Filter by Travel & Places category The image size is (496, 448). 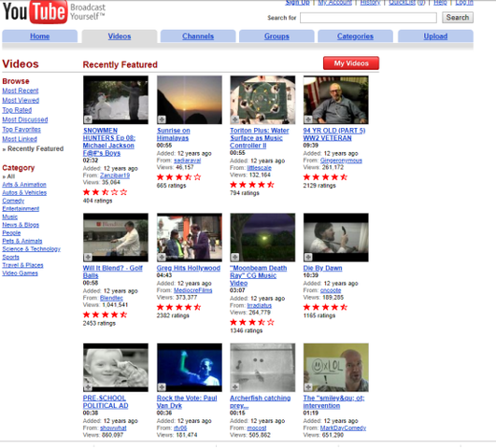pos(22,265)
